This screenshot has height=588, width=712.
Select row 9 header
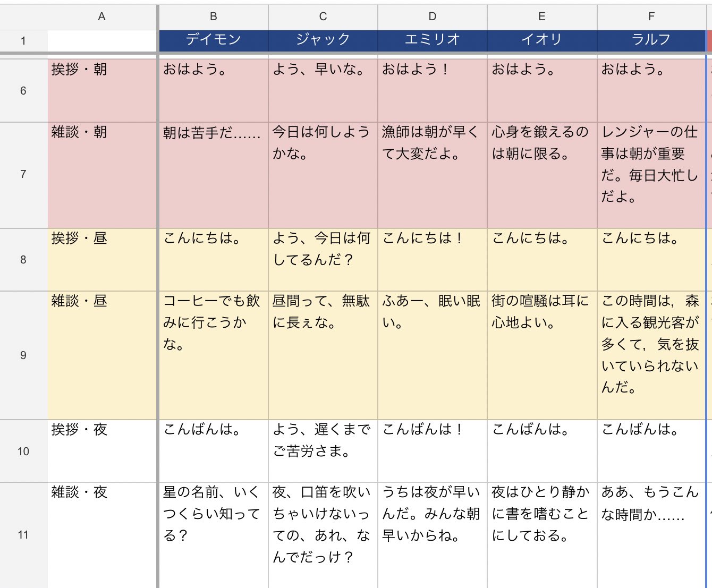[x=23, y=355]
